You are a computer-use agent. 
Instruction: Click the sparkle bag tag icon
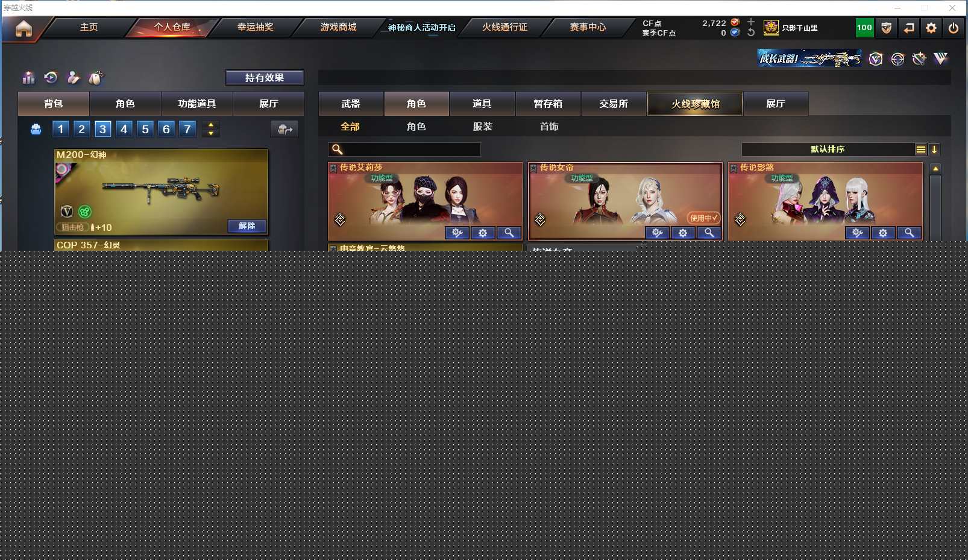96,78
